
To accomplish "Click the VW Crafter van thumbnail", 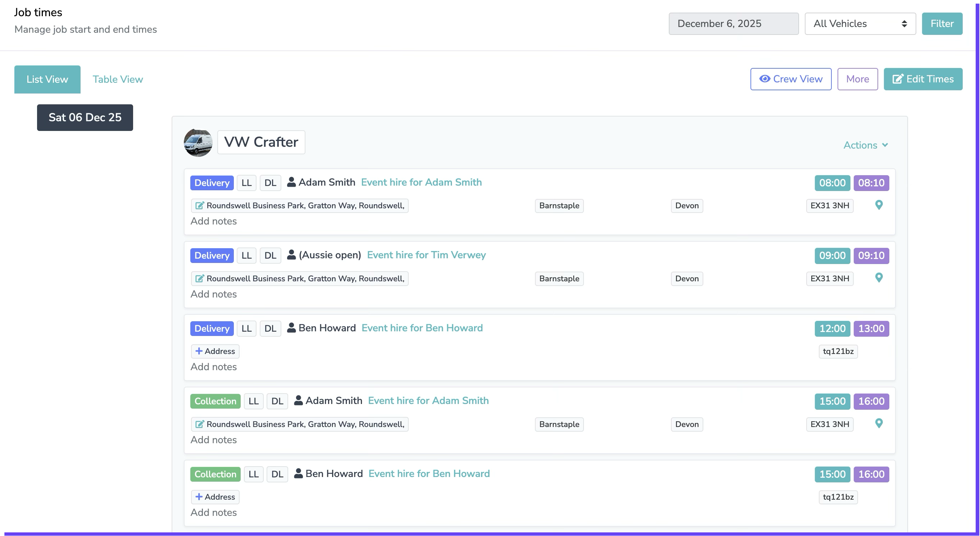I will tap(198, 143).
